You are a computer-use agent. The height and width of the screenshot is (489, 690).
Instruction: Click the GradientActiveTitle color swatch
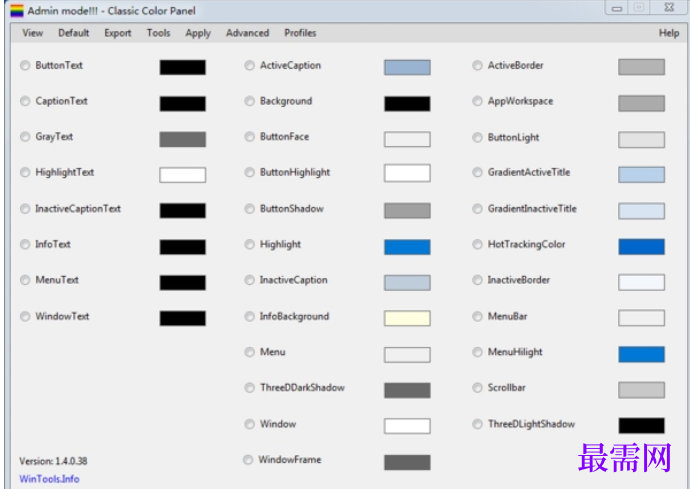pyautogui.click(x=642, y=175)
